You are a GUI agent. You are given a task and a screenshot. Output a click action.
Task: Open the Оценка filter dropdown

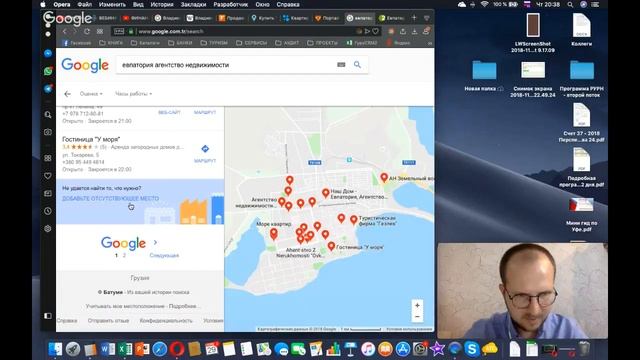[x=91, y=94]
